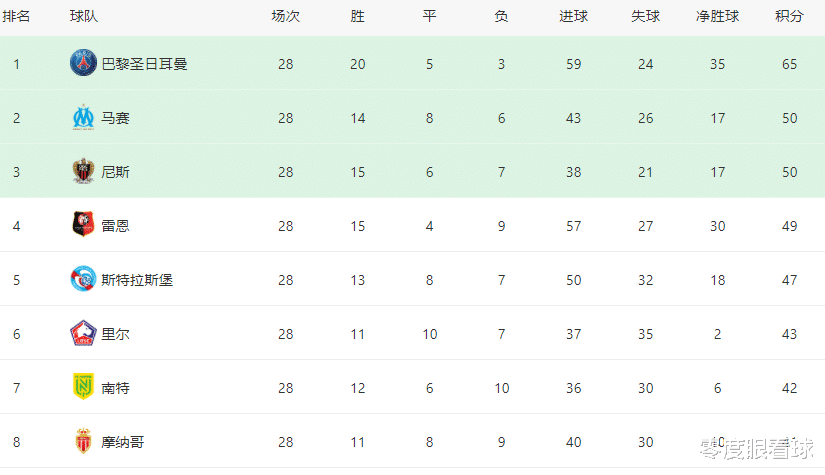This screenshot has width=825, height=475.
Task: Click the 排名 column header
Action: 16,16
